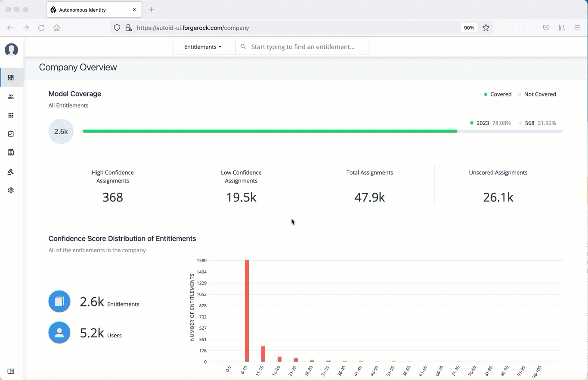Bookmark this page with the star
The height and width of the screenshot is (380, 588).
tap(486, 28)
